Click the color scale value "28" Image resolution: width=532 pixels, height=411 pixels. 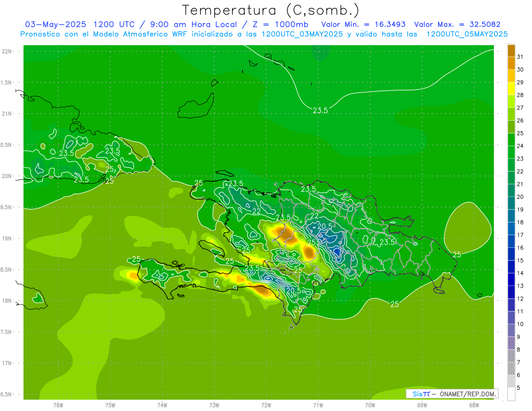tap(520, 95)
